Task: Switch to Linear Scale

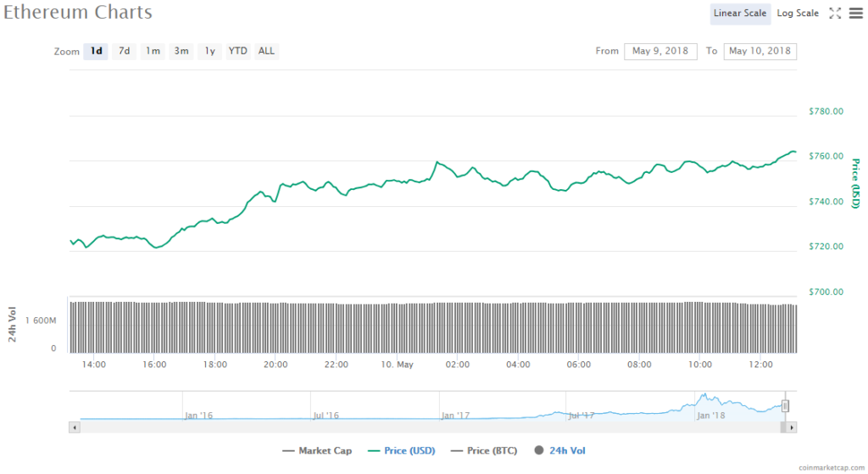Action: click(x=740, y=13)
